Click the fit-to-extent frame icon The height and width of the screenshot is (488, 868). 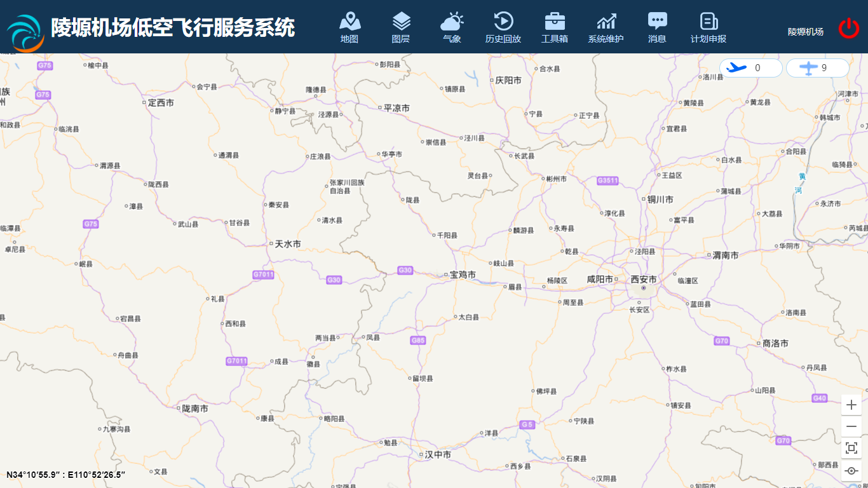pyautogui.click(x=851, y=448)
